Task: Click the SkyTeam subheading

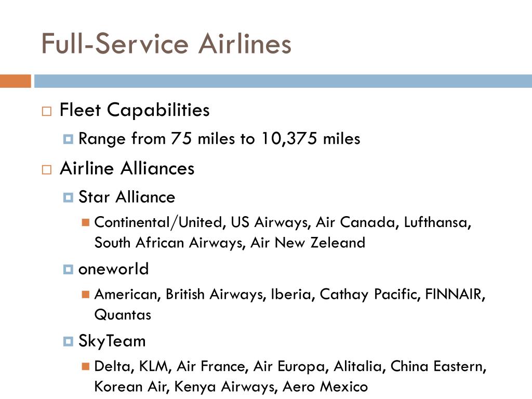Action: [x=112, y=341]
